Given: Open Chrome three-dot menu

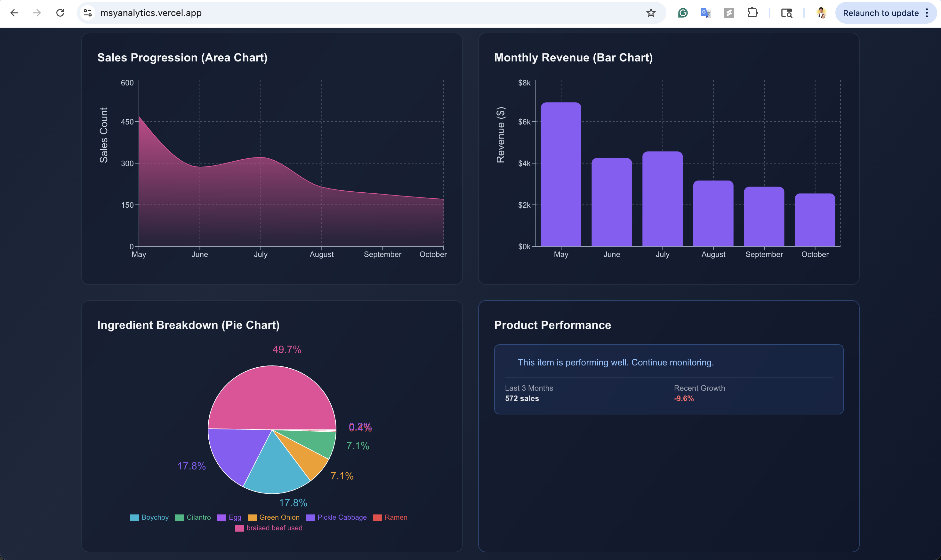Looking at the screenshot, I should [927, 13].
